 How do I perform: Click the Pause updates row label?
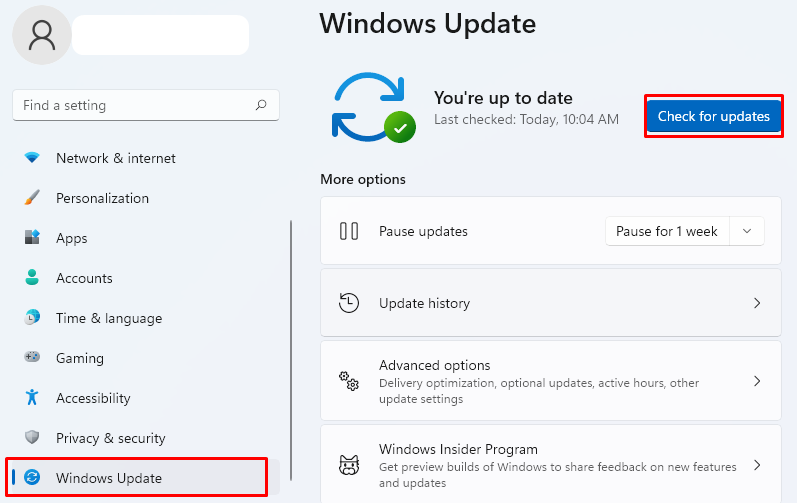coord(423,231)
